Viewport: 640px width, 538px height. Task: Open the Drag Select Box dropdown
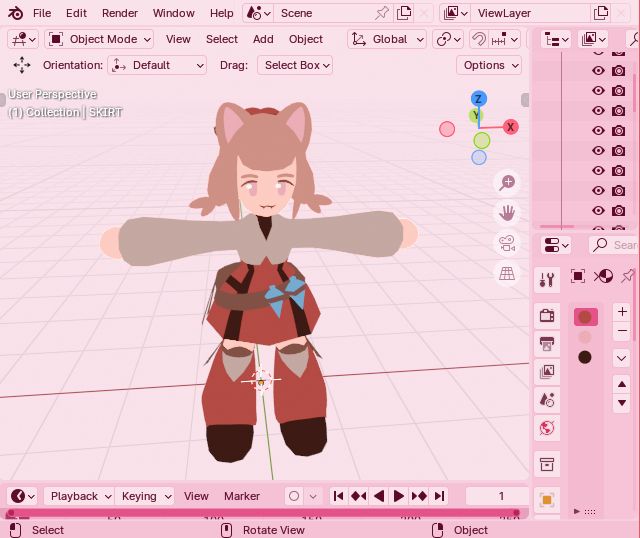[x=295, y=65]
